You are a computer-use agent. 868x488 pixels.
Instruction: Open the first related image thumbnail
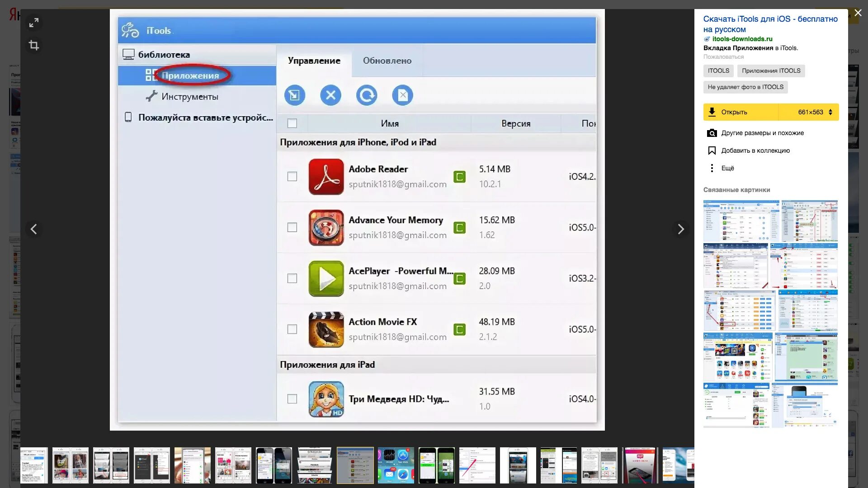point(741,221)
